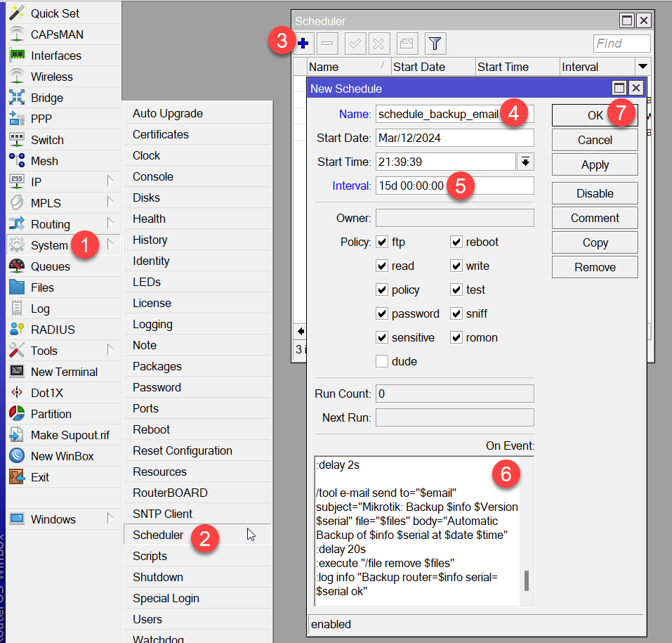
Task: Choose Scripts in the System submenu
Action: [x=150, y=556]
